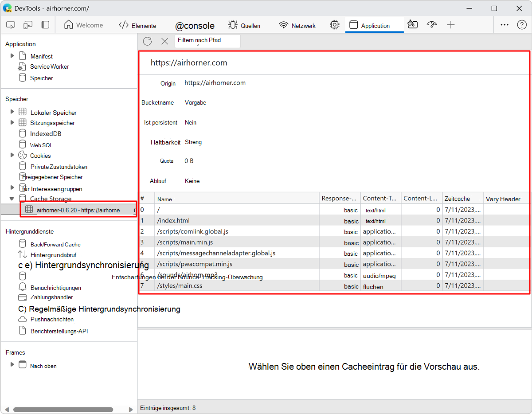Add a new tool with the plus icon
This screenshot has width=532, height=414.
tap(450, 25)
